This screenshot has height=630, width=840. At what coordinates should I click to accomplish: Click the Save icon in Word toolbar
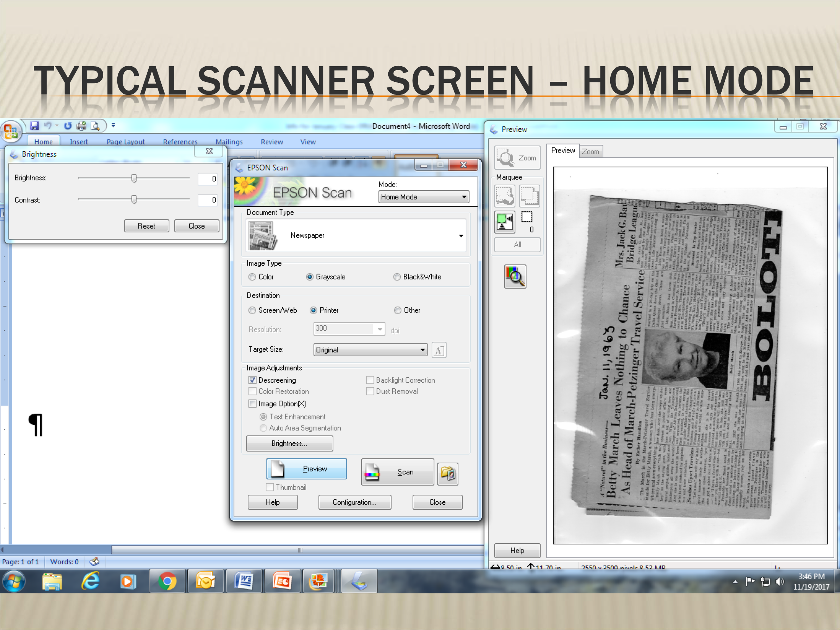coord(35,126)
